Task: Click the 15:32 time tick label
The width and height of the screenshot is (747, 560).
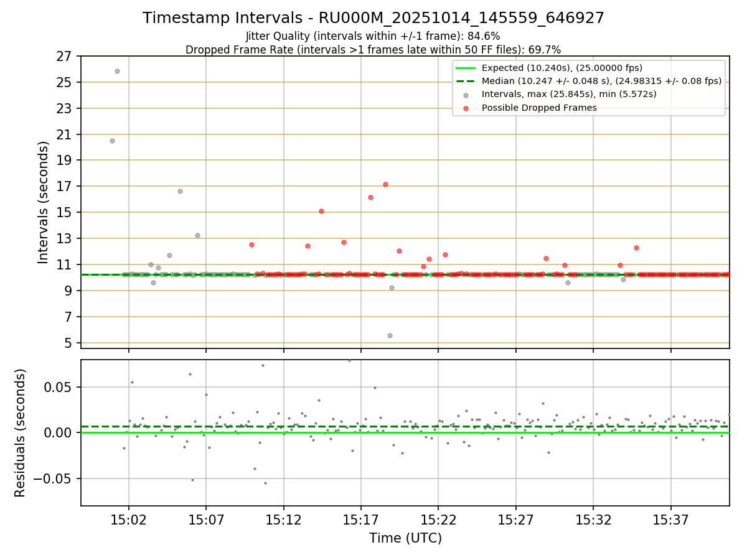Action: coord(593,519)
